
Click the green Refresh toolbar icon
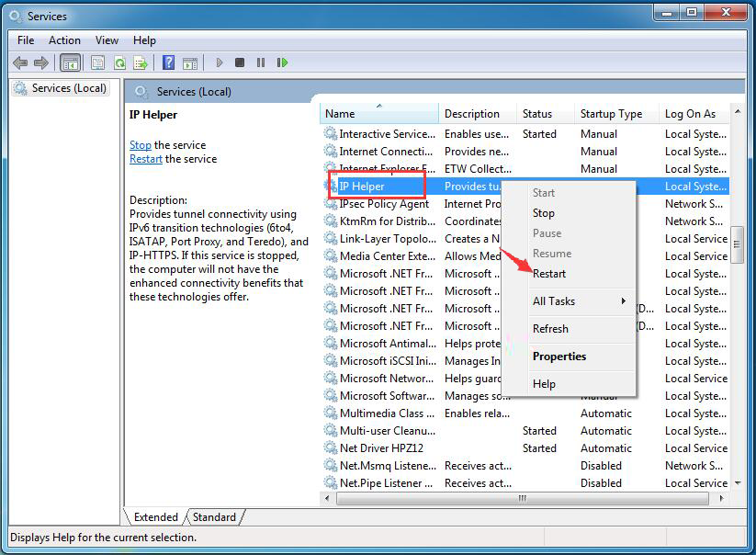119,62
